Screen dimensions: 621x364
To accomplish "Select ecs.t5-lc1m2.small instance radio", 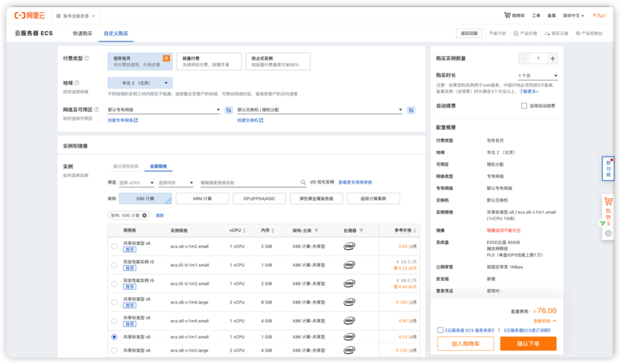I will coord(114,284).
